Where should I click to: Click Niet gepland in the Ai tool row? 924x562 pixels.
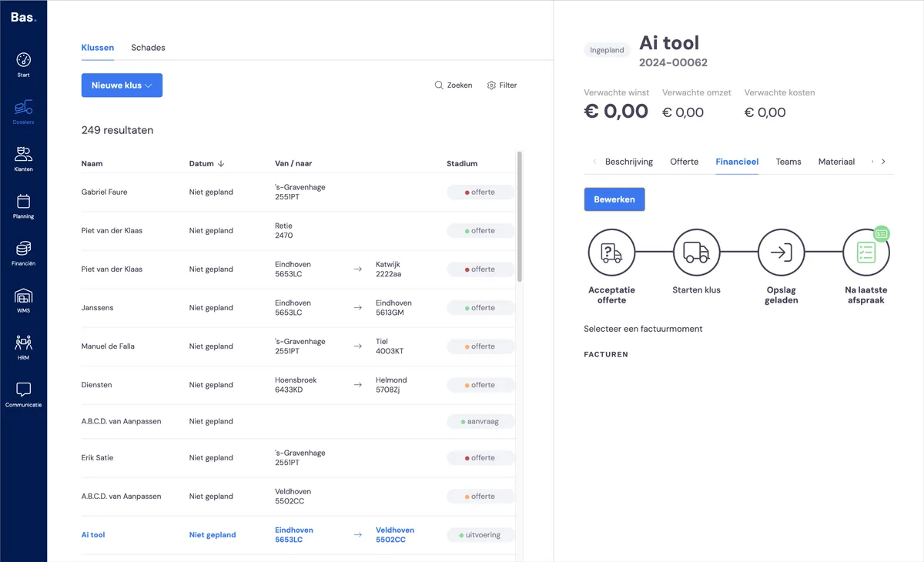pyautogui.click(x=213, y=535)
